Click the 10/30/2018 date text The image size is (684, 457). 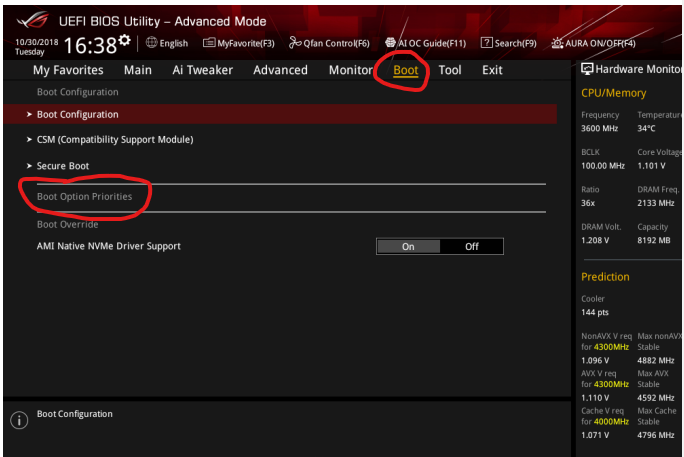coord(37,42)
